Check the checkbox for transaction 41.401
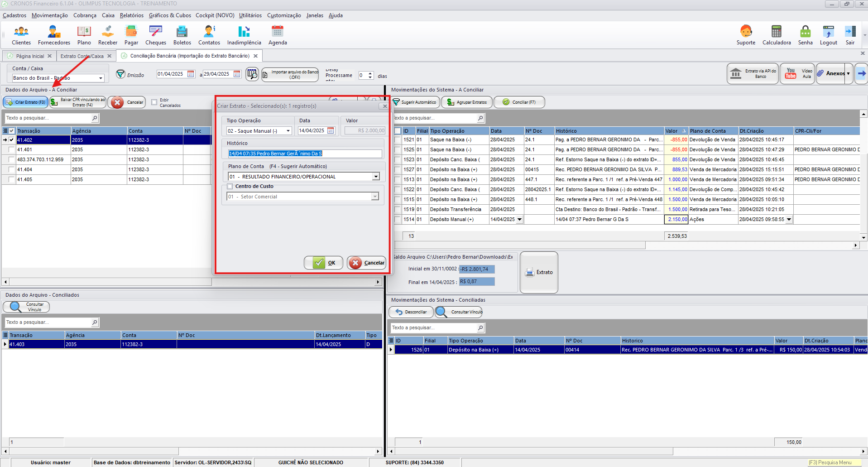The width and height of the screenshot is (868, 467). (12, 149)
